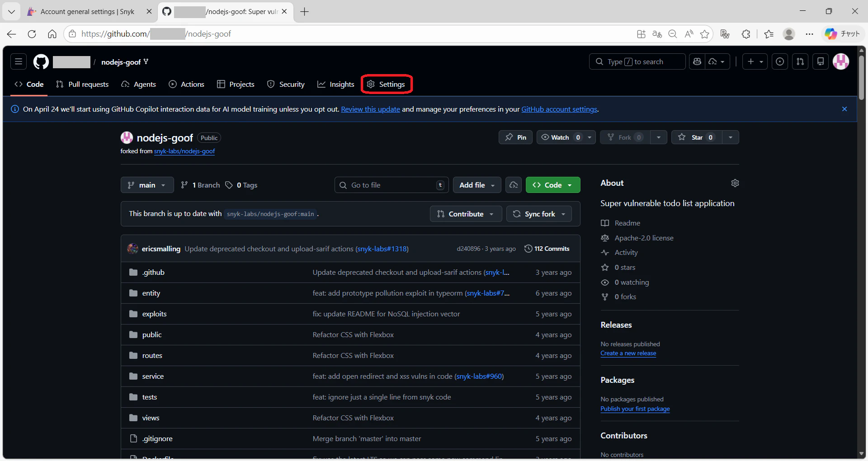Open the browser favorites list icon

click(x=769, y=34)
